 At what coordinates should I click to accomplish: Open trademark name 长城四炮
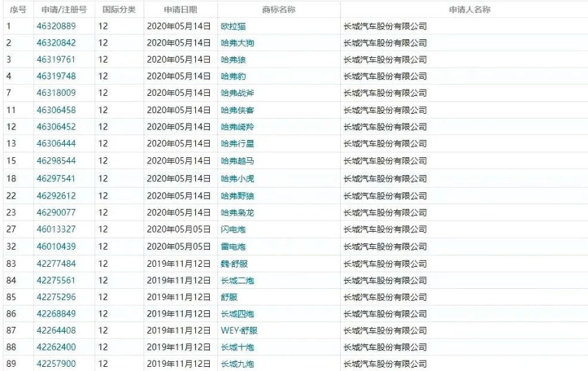(237, 314)
